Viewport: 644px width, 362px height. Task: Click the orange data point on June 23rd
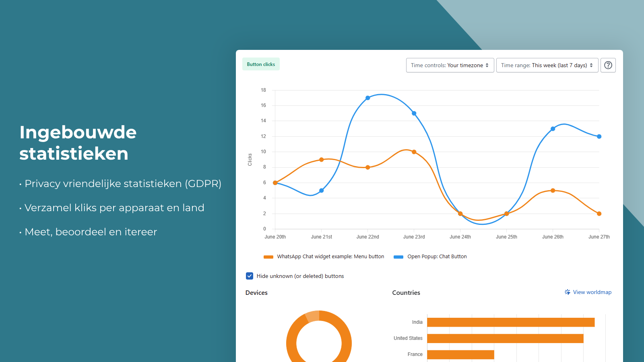click(x=414, y=152)
